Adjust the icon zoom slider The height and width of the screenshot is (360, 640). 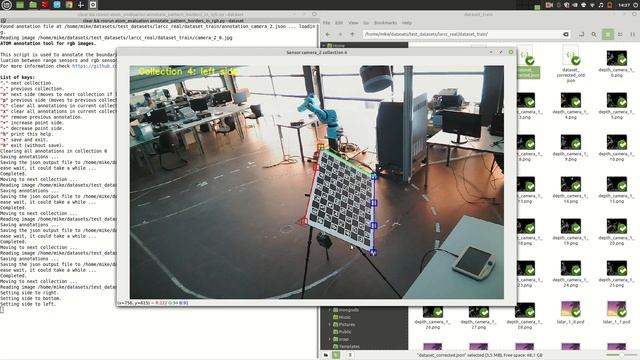622,355
